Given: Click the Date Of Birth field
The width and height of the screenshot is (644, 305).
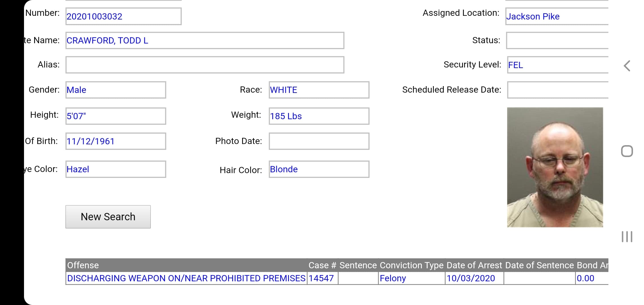Looking at the screenshot, I should (x=116, y=141).
